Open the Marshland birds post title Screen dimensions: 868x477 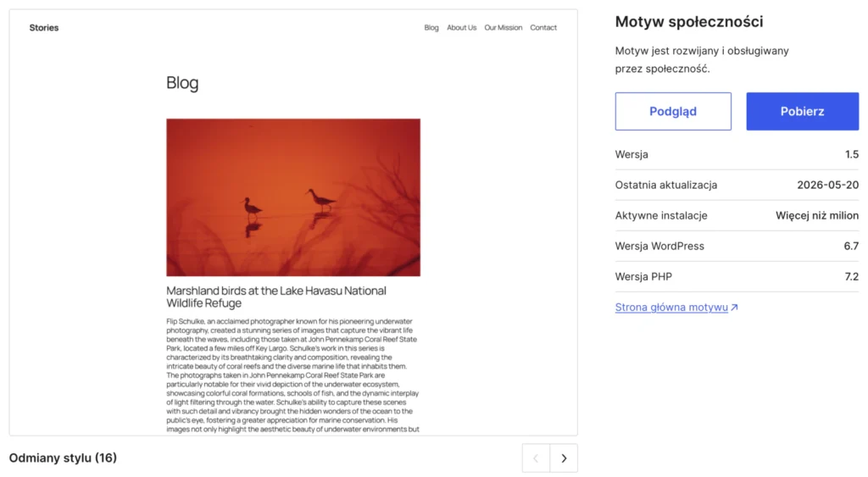tap(276, 297)
